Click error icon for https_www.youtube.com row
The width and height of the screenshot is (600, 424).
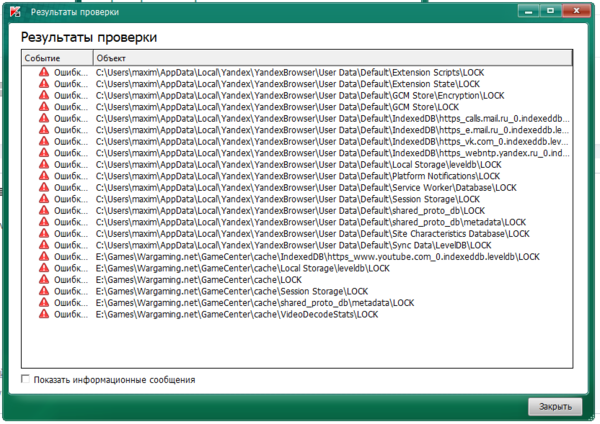coord(44,256)
